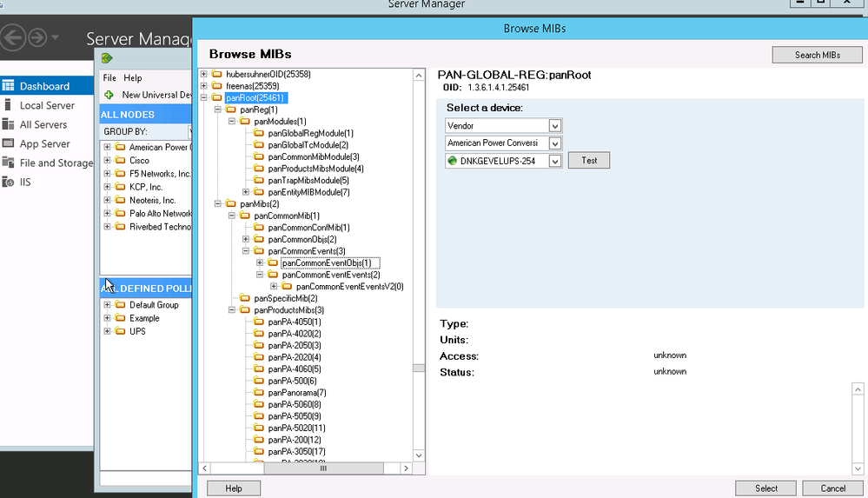Screen dimensions: 868x498
Task: Open the Help menu in menu bar
Action: pos(133,78)
